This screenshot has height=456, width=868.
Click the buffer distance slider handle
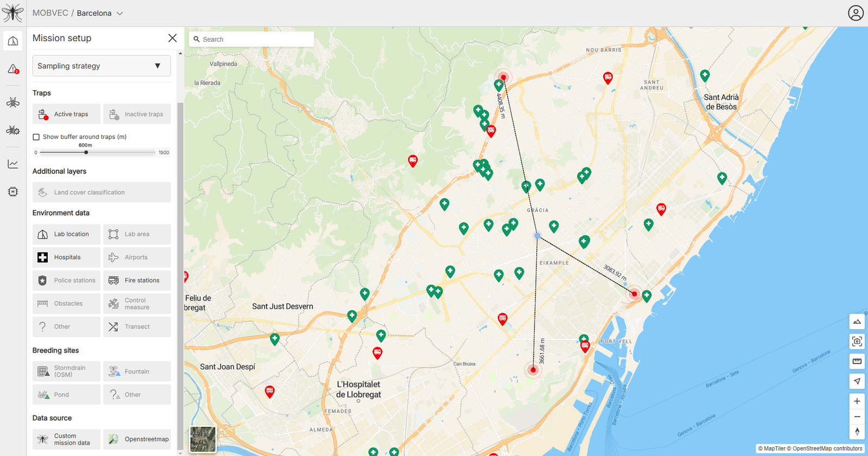tap(86, 152)
